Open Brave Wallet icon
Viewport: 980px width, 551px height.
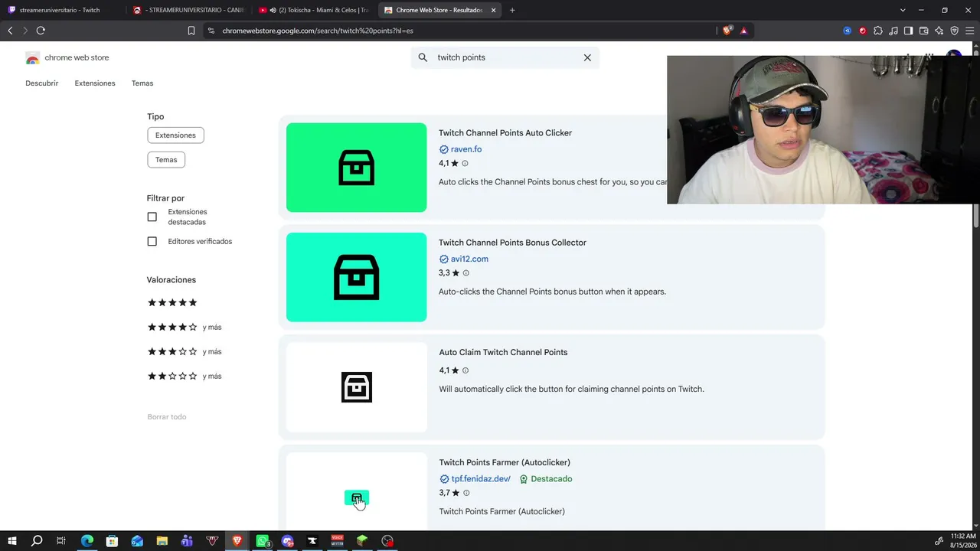(x=923, y=31)
